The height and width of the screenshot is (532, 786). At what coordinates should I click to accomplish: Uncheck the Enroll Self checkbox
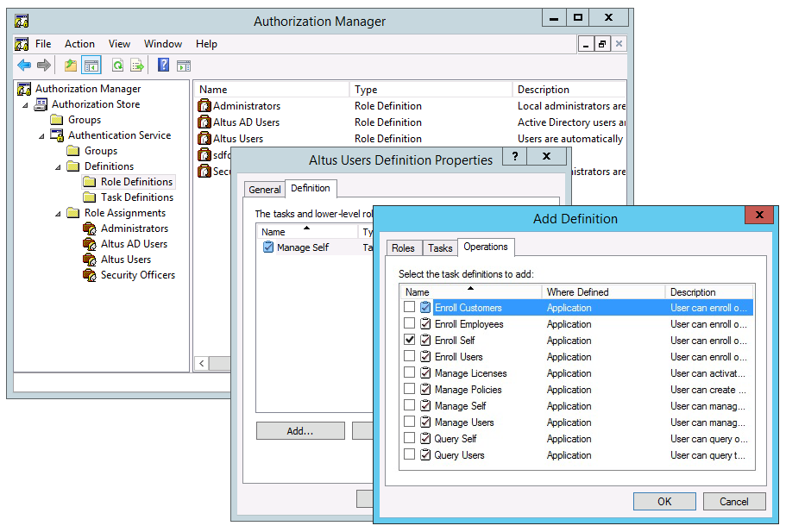pos(409,341)
